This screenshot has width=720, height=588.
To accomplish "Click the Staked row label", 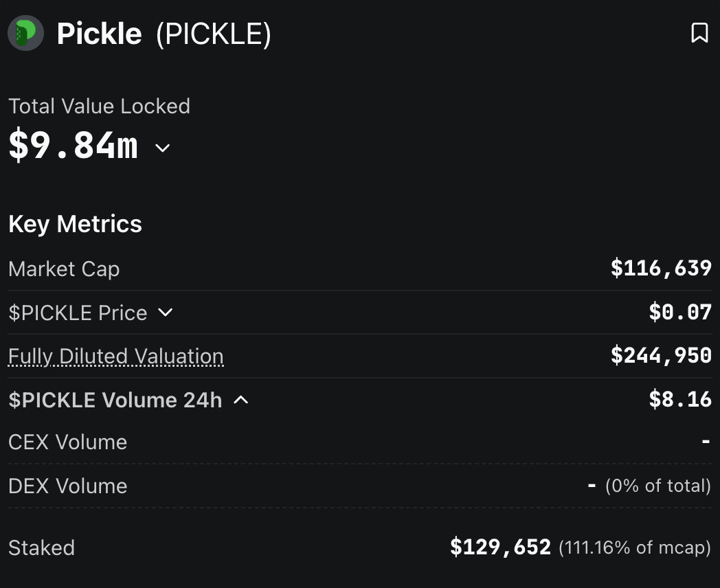I will click(x=41, y=547).
